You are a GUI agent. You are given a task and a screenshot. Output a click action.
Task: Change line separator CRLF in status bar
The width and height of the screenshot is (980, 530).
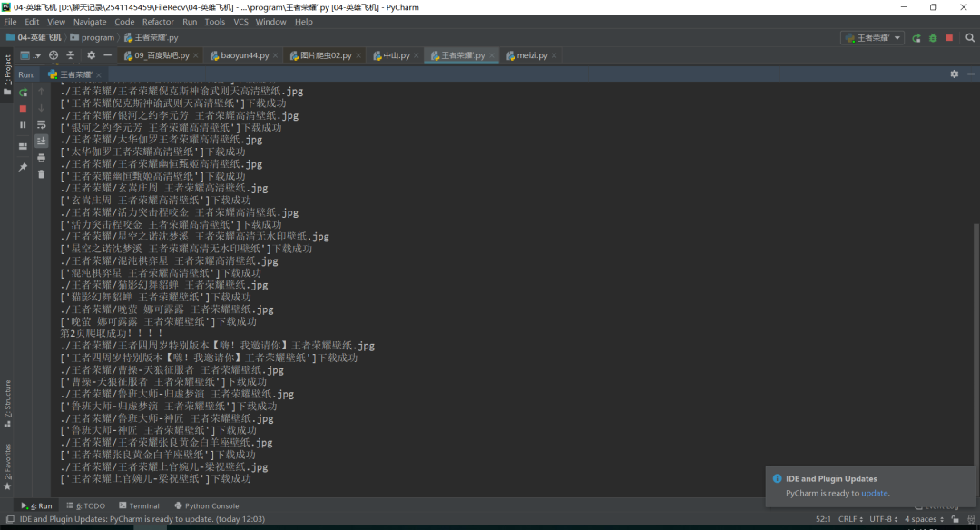pyautogui.click(x=850, y=519)
